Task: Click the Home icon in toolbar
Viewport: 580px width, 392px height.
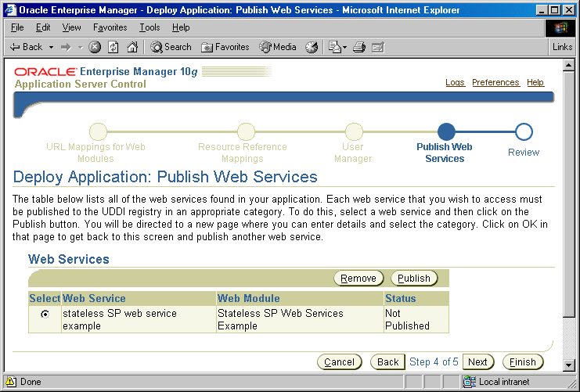Action: pyautogui.click(x=132, y=47)
